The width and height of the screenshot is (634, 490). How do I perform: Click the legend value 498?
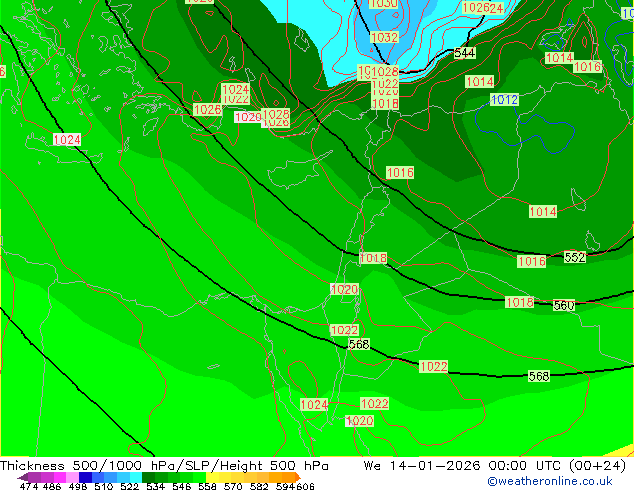pyautogui.click(x=78, y=486)
